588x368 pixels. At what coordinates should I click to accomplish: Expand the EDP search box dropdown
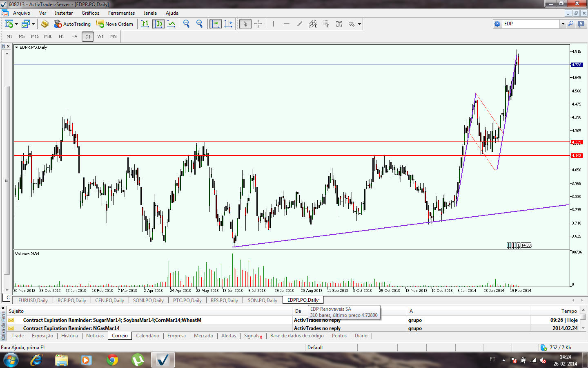[x=563, y=24]
